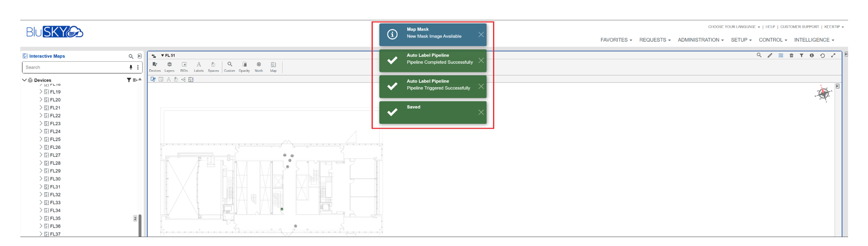This screenshot has height=246, width=868.
Task: Click the trash delete icon
Action: click(791, 55)
